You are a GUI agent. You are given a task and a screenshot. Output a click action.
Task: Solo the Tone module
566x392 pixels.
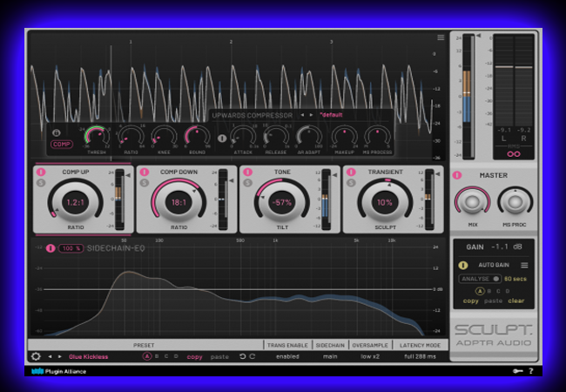[247, 183]
